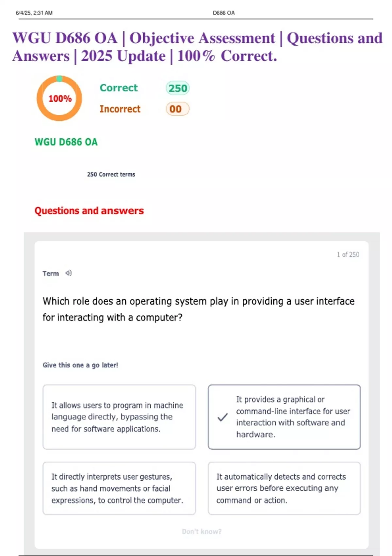Click the Don't know? button
Screen dimensions: 392x556
pyautogui.click(x=201, y=532)
